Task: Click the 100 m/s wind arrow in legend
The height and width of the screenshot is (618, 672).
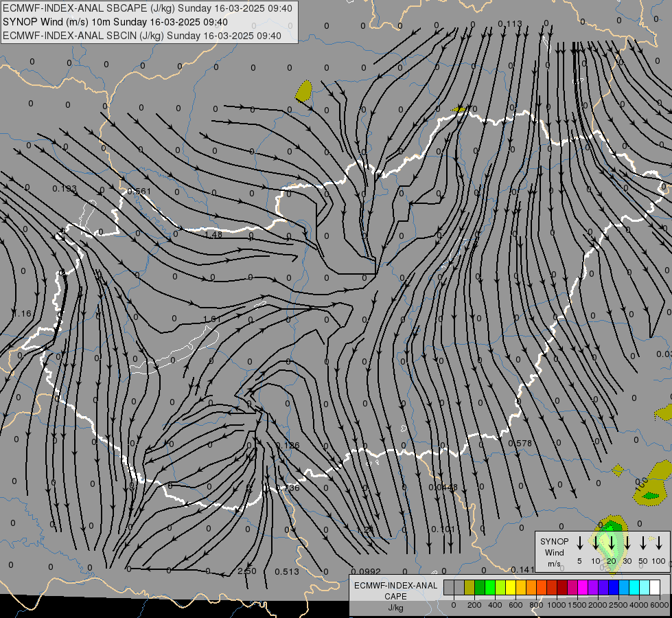Action: (x=659, y=543)
